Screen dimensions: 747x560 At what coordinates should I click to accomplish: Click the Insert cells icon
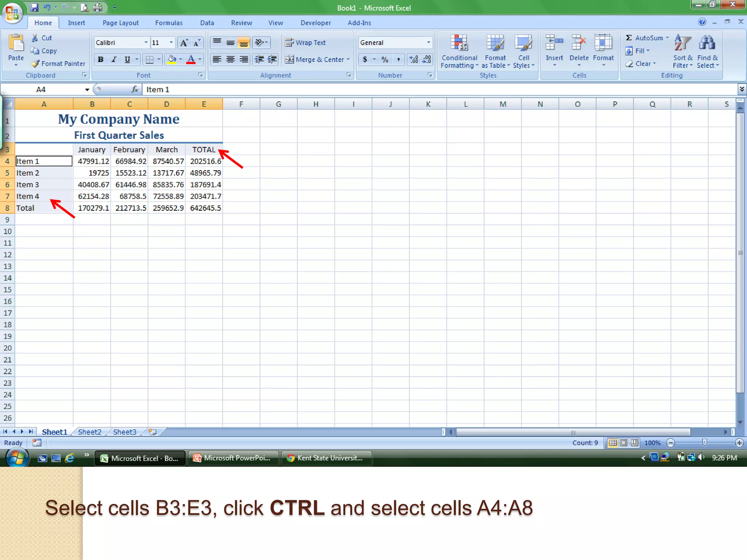(x=554, y=43)
